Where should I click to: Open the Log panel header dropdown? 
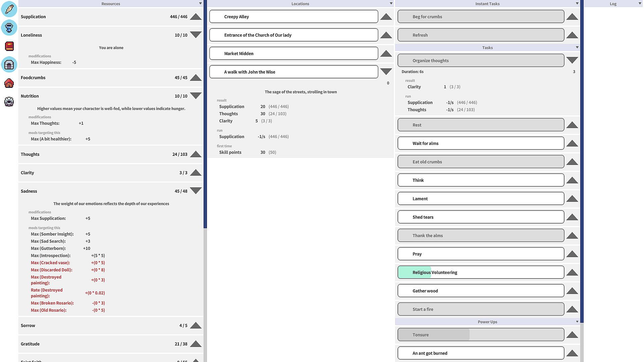click(639, 3)
